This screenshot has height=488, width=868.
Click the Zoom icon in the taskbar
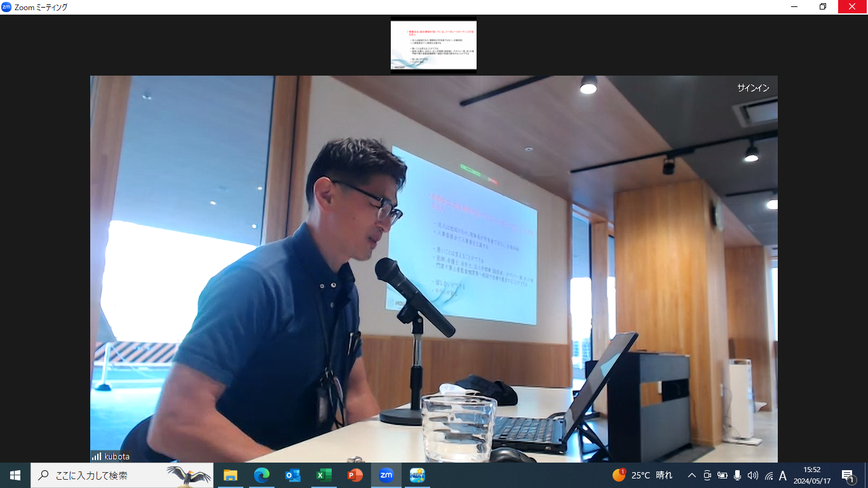pos(386,475)
